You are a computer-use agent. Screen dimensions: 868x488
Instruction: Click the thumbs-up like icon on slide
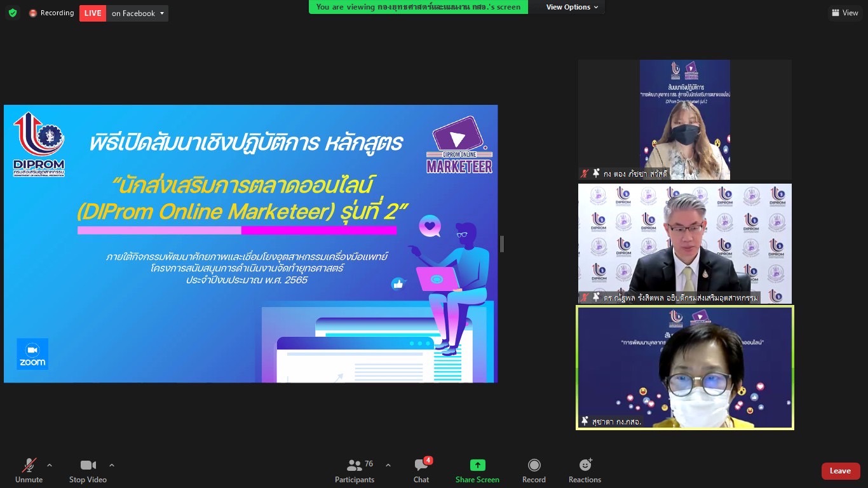point(398,284)
